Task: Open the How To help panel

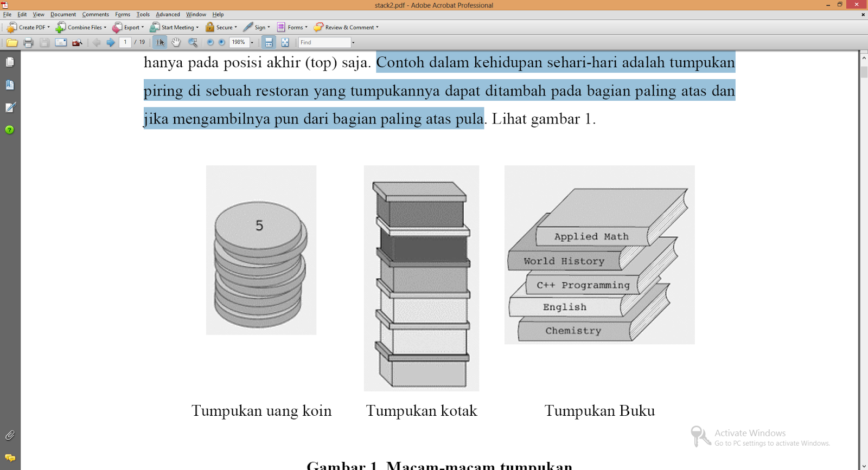Action: pyautogui.click(x=10, y=130)
